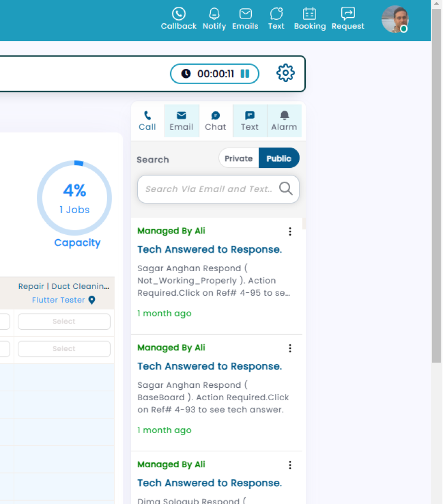Click the 4% capacity progress circle
Viewport: 443px width, 504px height.
pyautogui.click(x=74, y=198)
